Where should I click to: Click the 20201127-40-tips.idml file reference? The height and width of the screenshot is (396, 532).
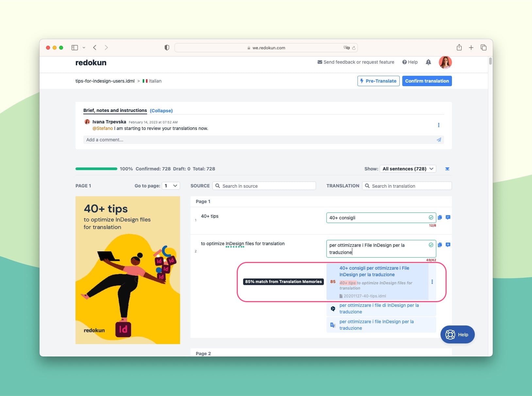coord(363,296)
